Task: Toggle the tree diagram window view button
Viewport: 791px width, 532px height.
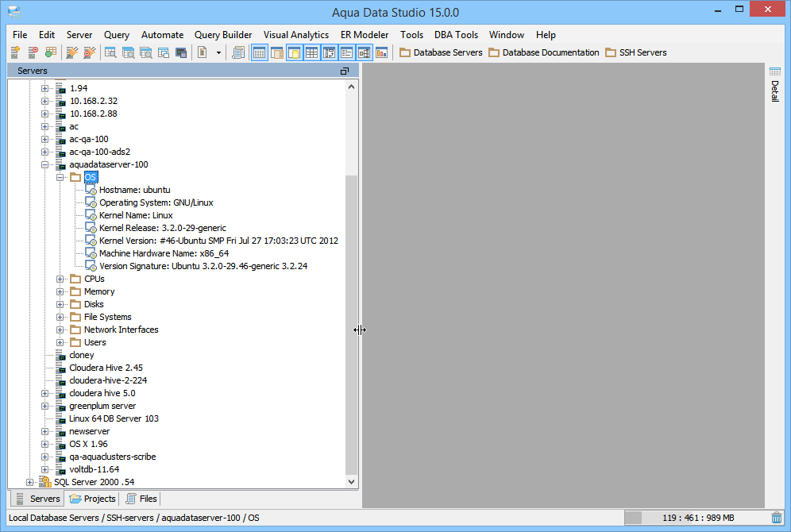Action: pyautogui.click(x=364, y=52)
